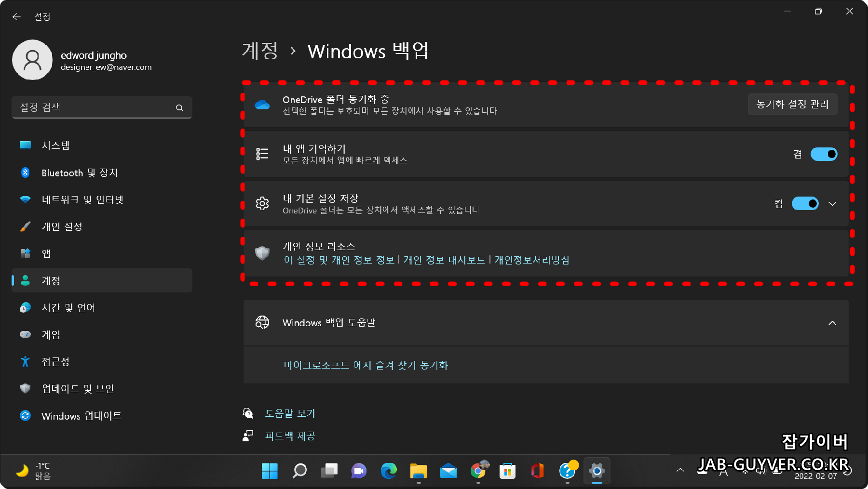Click the Settings gear icon on taskbar
Screen dimensions: 868x489
(x=597, y=471)
